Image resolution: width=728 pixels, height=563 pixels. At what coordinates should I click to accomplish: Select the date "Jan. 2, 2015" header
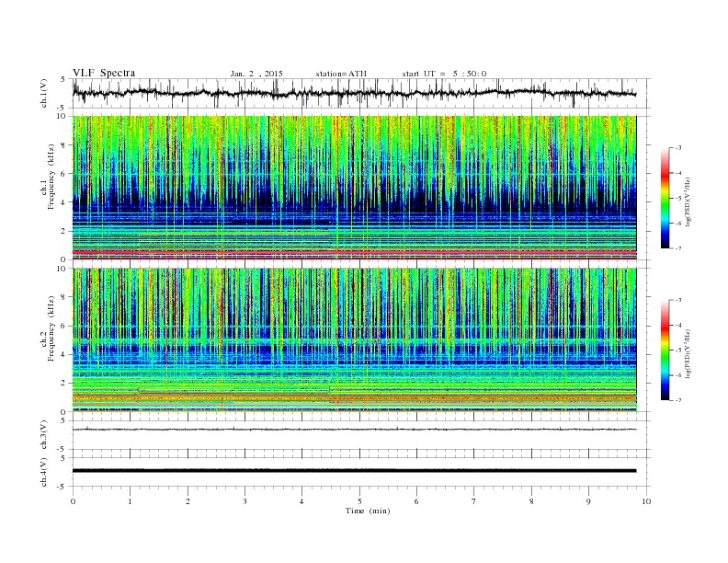(256, 74)
